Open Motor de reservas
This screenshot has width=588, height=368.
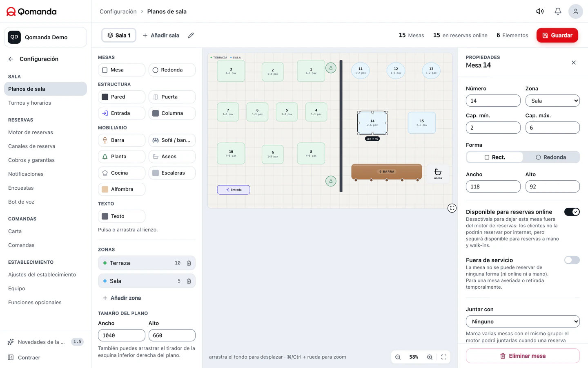(x=45, y=132)
